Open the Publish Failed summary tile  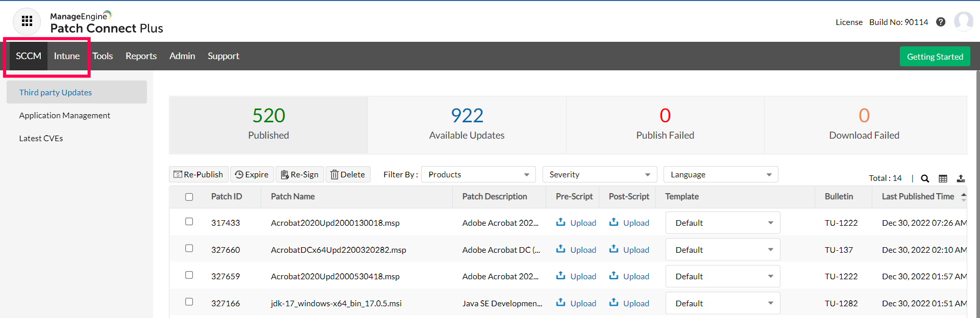pos(665,125)
